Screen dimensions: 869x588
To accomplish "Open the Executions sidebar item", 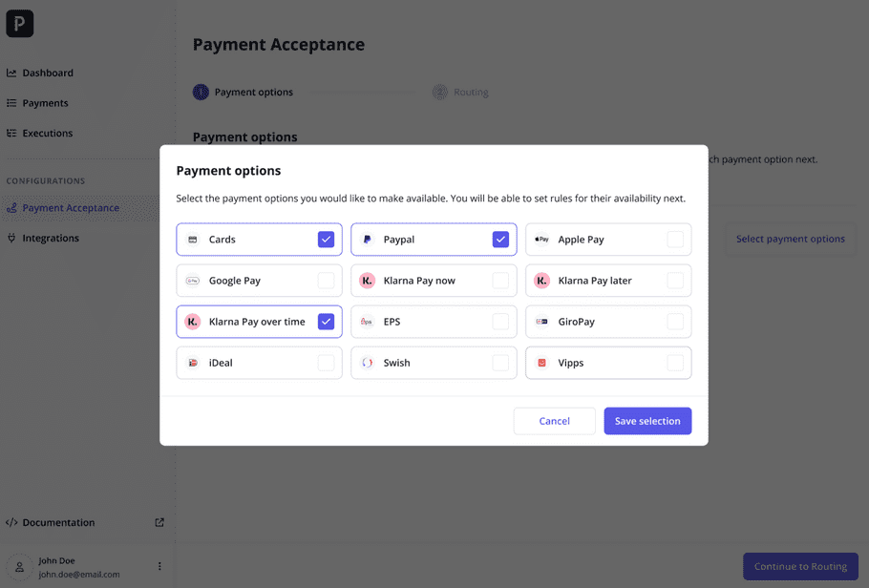I will pos(40,133).
